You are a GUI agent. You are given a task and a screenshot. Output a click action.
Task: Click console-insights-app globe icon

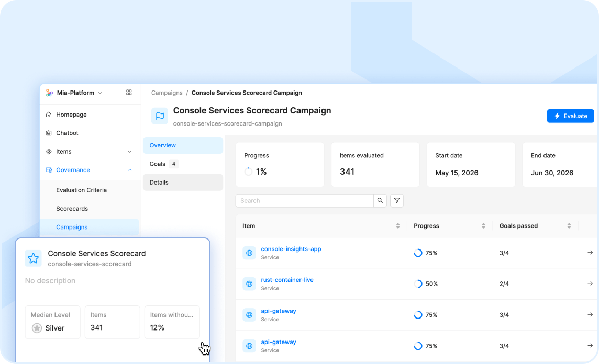click(249, 253)
